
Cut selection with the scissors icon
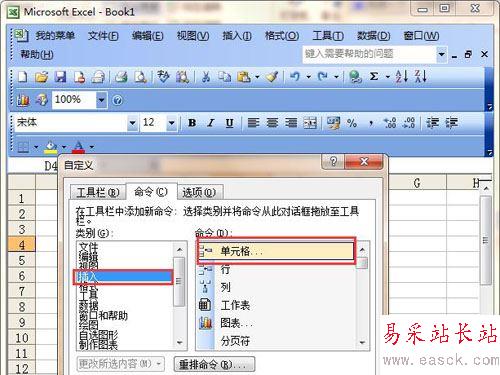(206, 77)
